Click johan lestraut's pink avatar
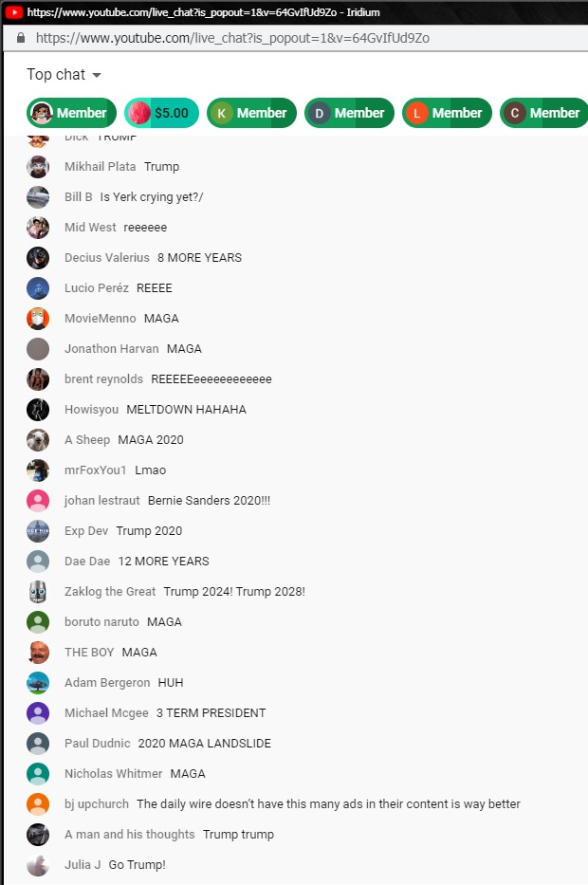This screenshot has width=588, height=885. 38,501
